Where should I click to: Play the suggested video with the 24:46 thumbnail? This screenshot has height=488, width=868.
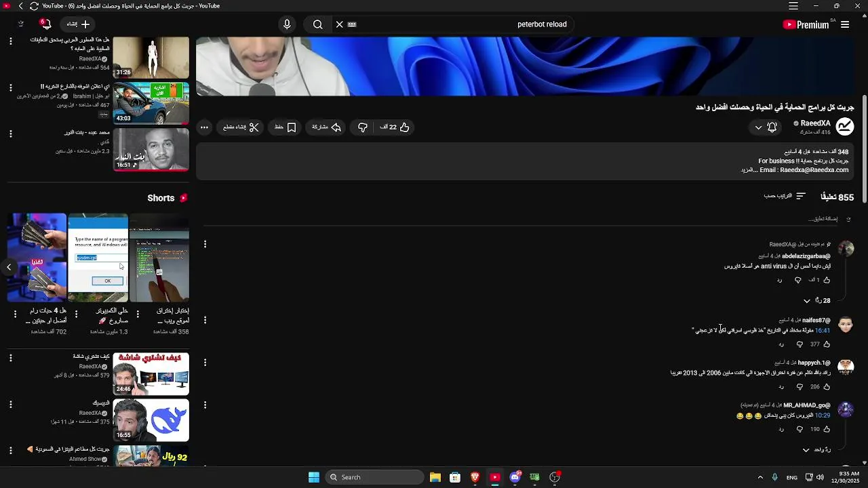(151, 373)
